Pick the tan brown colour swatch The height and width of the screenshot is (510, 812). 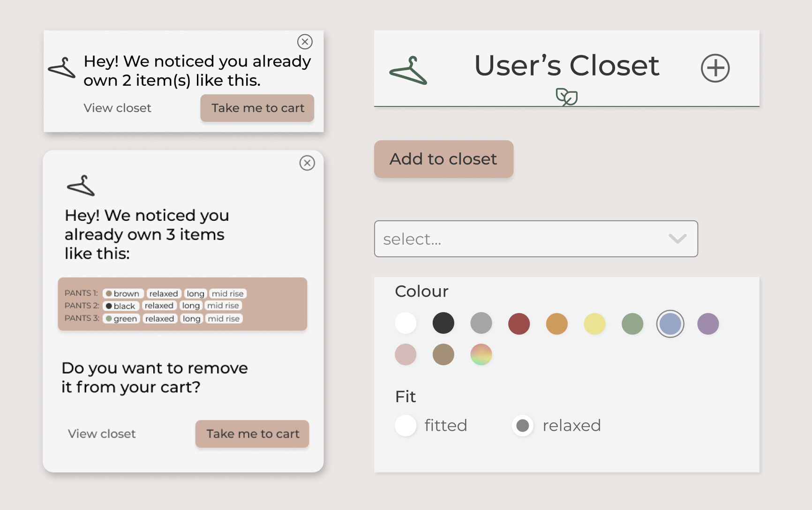point(444,354)
